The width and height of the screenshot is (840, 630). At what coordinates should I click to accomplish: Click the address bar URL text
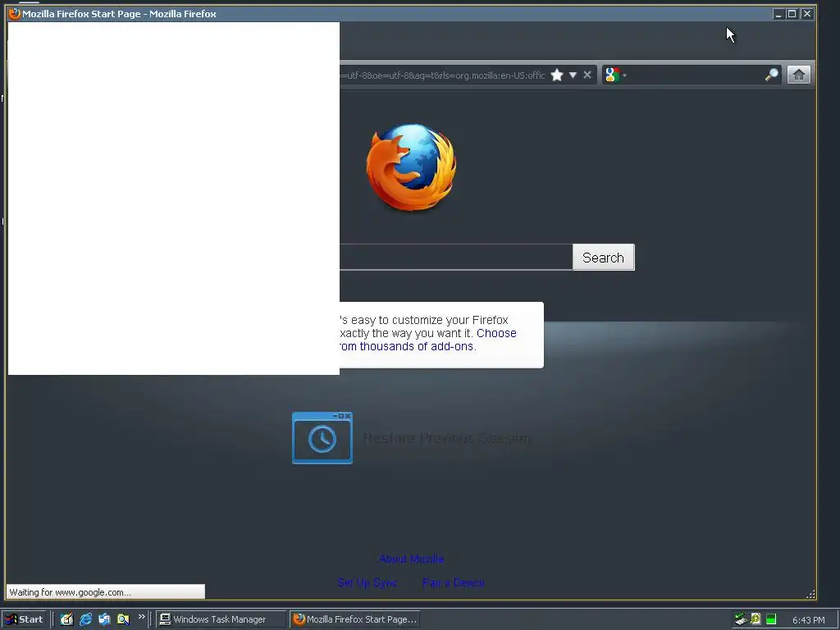442,75
